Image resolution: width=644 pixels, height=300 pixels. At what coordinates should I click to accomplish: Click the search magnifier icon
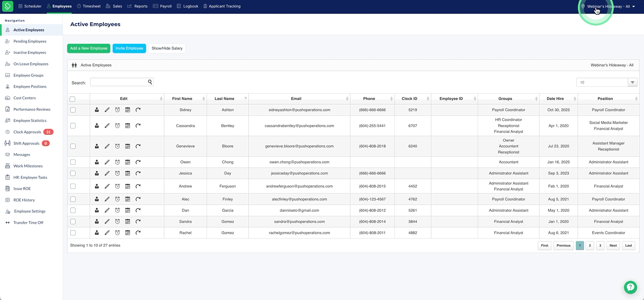tap(150, 82)
